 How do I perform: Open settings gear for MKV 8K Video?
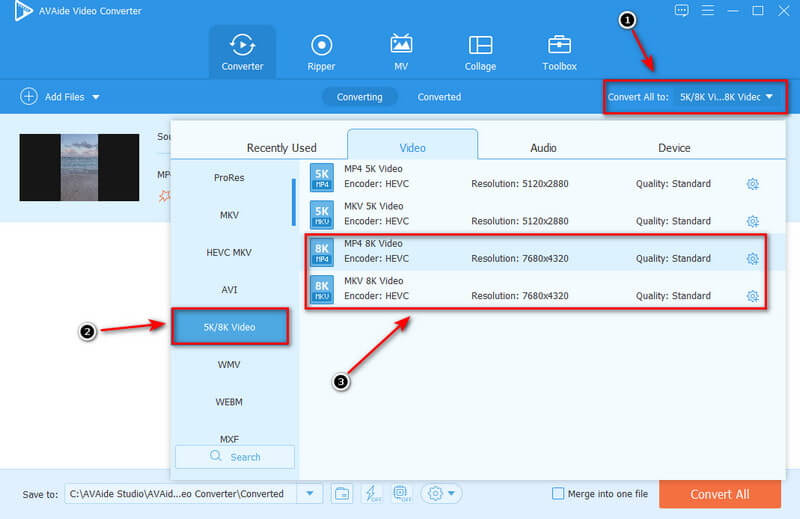(753, 296)
